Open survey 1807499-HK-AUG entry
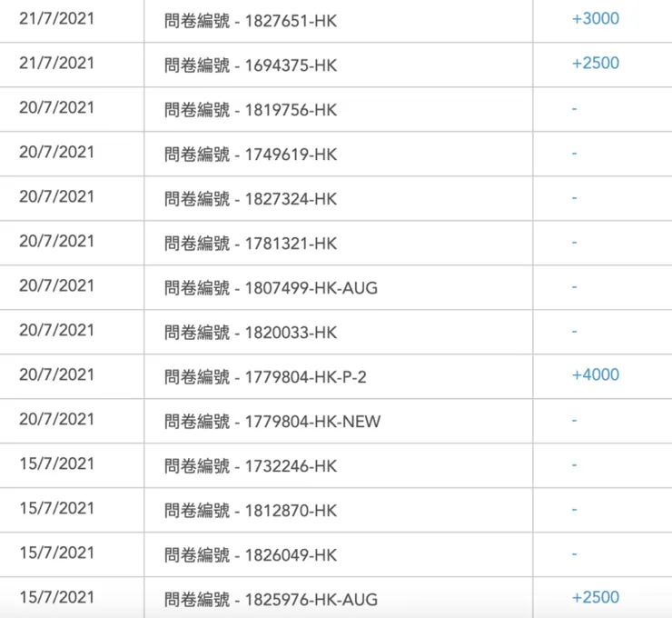 [271, 288]
